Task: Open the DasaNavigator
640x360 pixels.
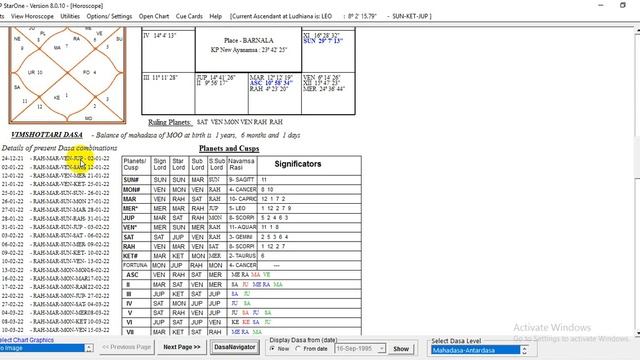Action: [235, 347]
